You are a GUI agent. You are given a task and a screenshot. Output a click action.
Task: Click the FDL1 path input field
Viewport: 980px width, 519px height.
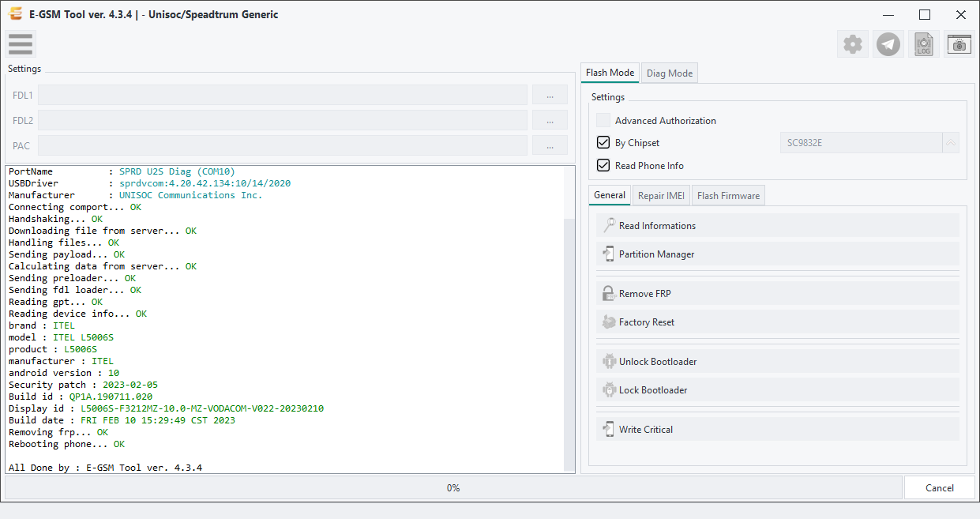tap(283, 95)
